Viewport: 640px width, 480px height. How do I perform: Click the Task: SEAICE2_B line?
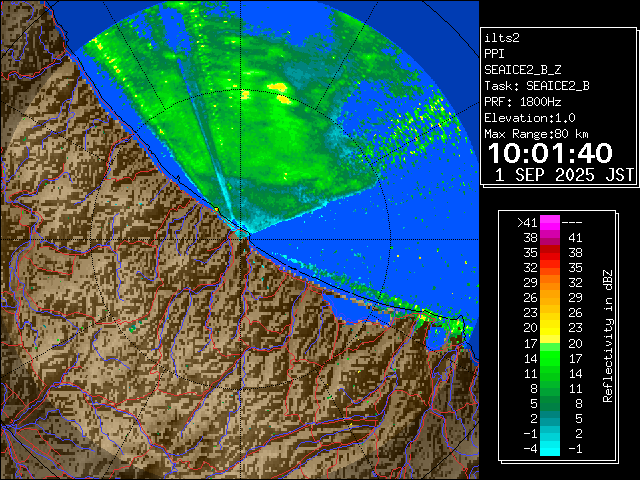[x=536, y=86]
